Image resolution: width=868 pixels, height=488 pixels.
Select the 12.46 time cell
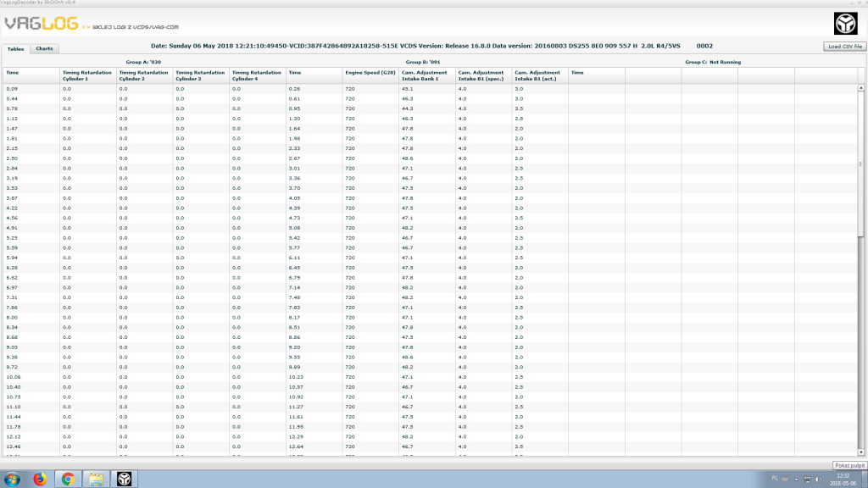[x=14, y=446]
